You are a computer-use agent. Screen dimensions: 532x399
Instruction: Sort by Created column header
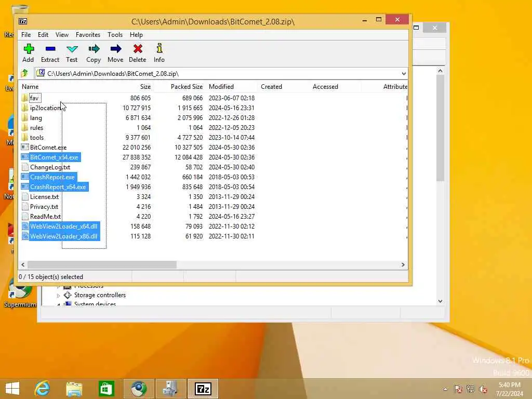point(271,87)
